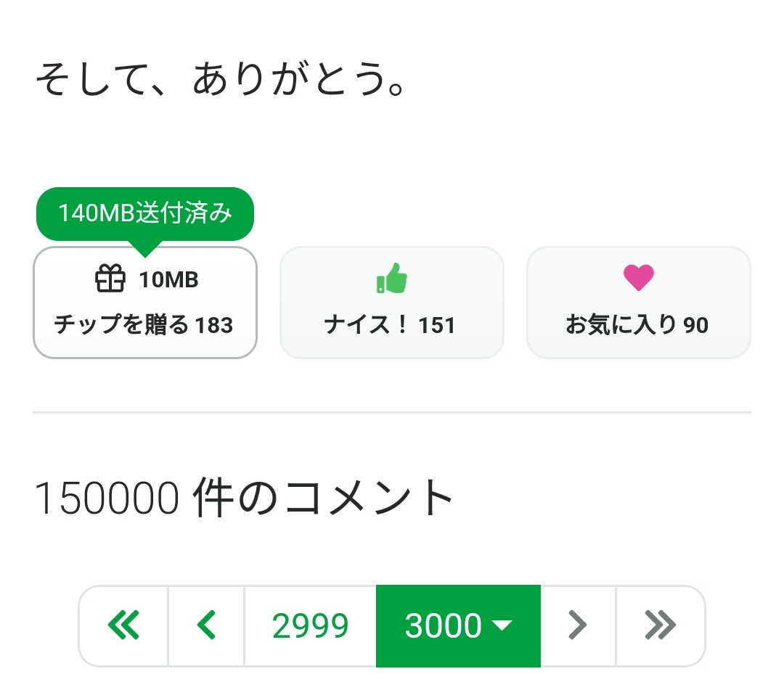
Task: Click the 151 nice count number
Action: [x=437, y=325]
